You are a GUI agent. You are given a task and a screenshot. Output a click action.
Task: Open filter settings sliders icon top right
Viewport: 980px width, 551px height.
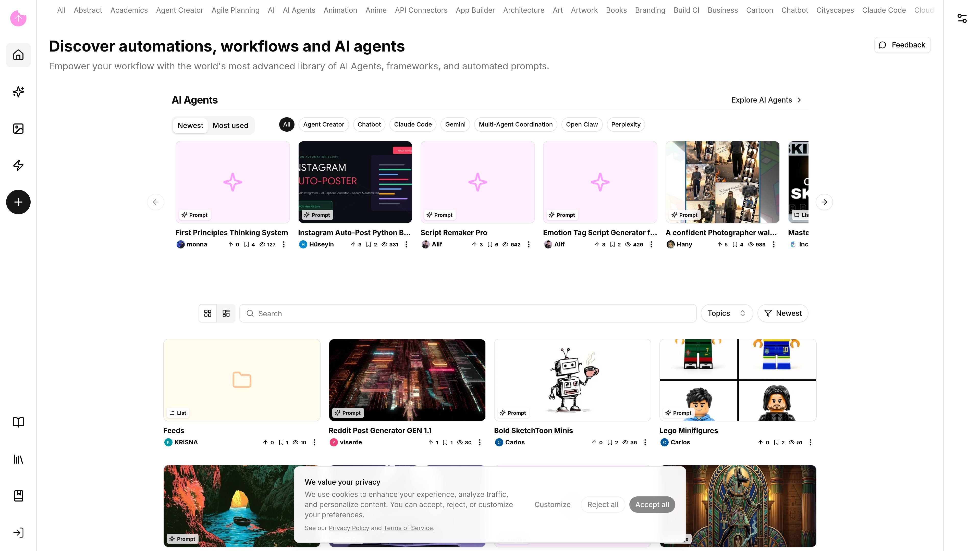[x=962, y=18]
